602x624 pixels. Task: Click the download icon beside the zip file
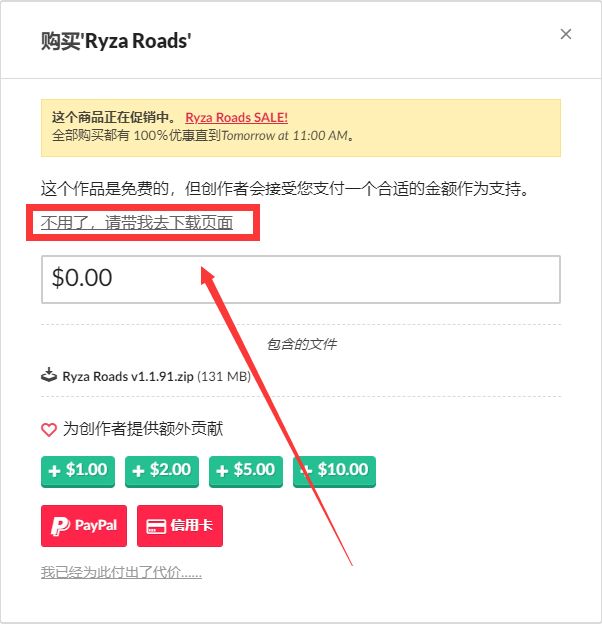pos(49,375)
